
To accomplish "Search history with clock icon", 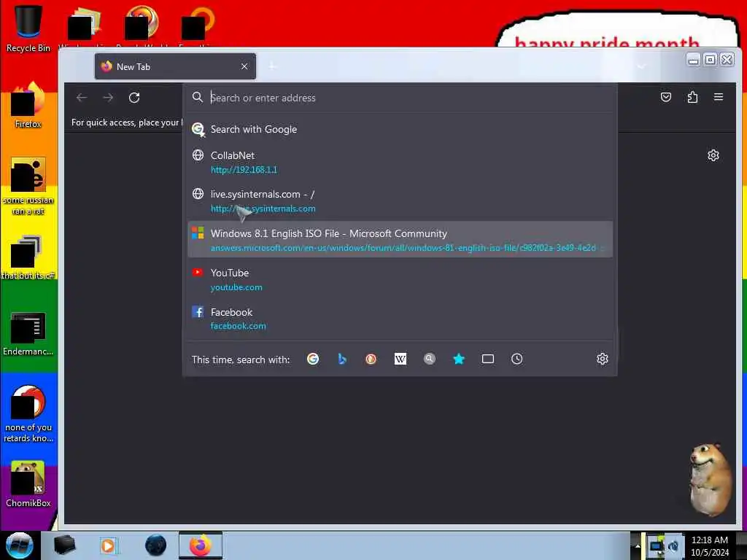I will point(517,359).
